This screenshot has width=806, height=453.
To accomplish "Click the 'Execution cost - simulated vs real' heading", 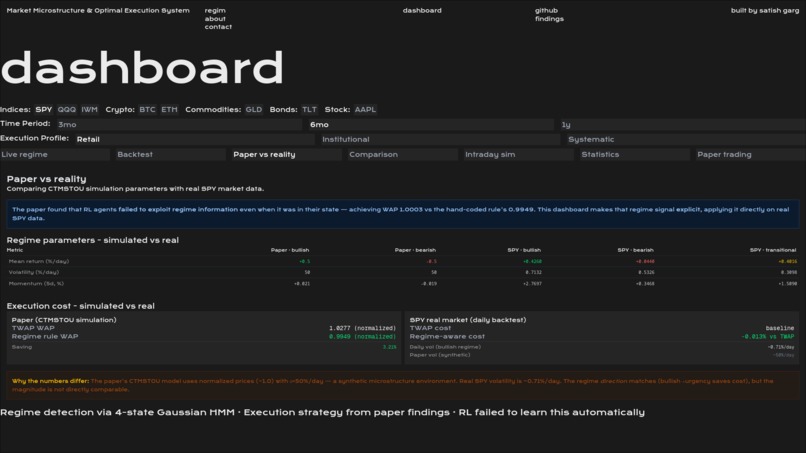I will click(81, 306).
